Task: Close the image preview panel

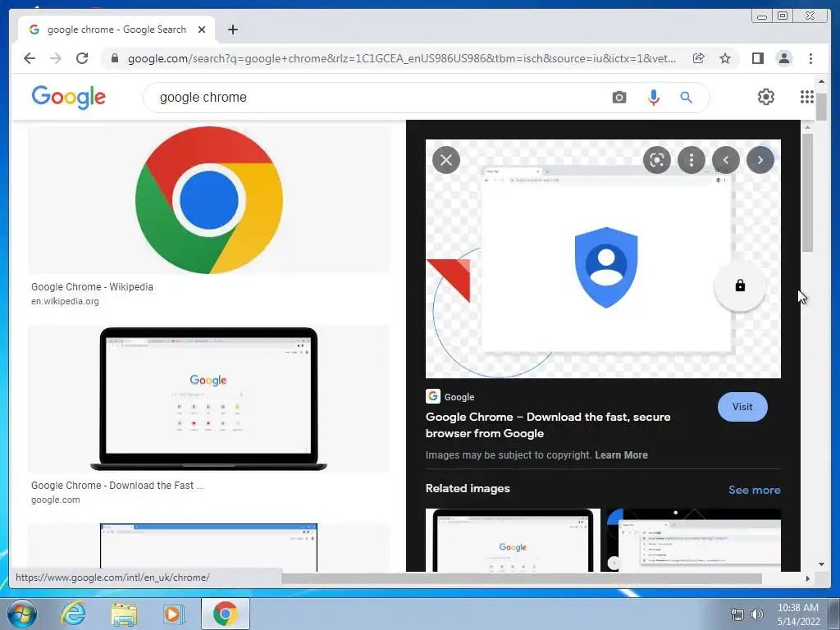Action: pos(446,160)
